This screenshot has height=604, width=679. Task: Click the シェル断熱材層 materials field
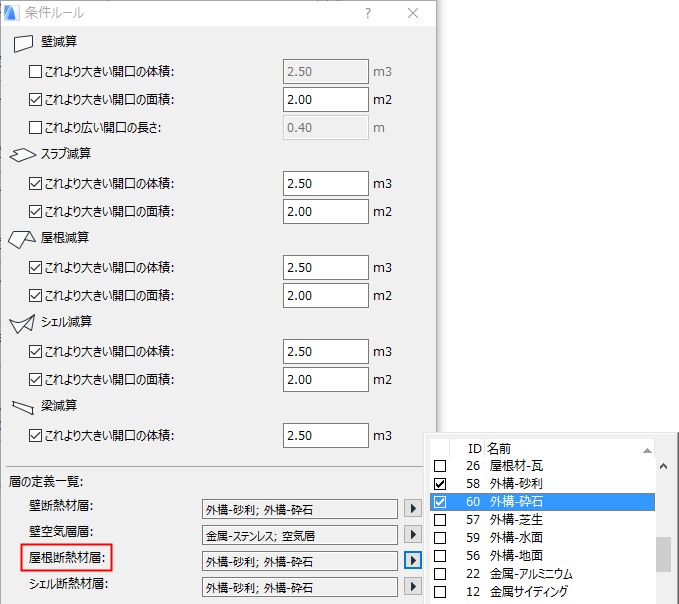300,587
